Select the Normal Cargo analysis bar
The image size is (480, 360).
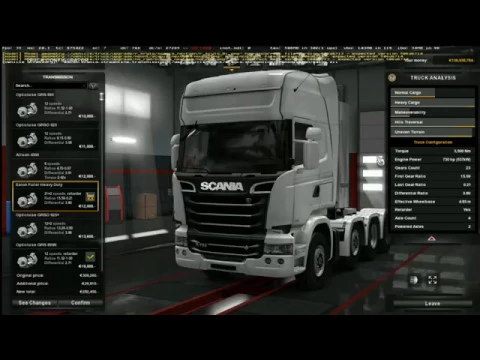(x=433, y=93)
